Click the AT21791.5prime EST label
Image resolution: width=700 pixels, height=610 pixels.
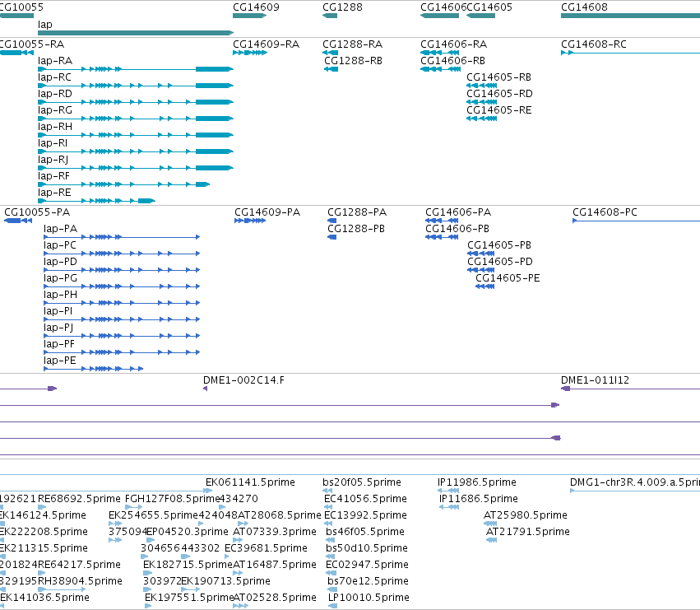[x=528, y=532]
